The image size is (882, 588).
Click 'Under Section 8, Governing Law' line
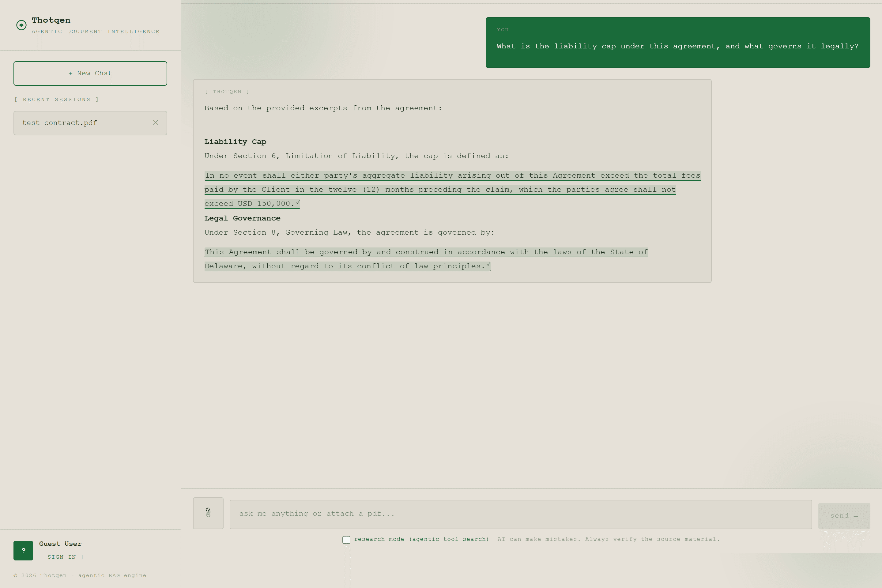349,232
